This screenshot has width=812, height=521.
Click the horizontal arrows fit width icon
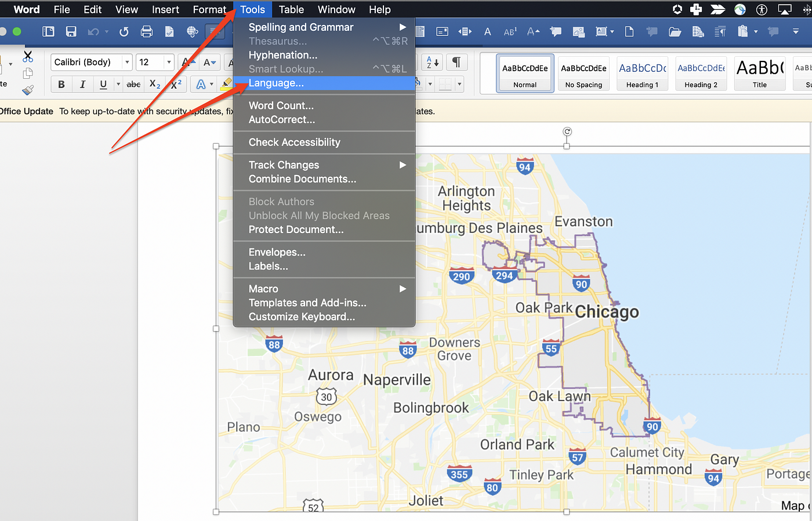[465, 31]
